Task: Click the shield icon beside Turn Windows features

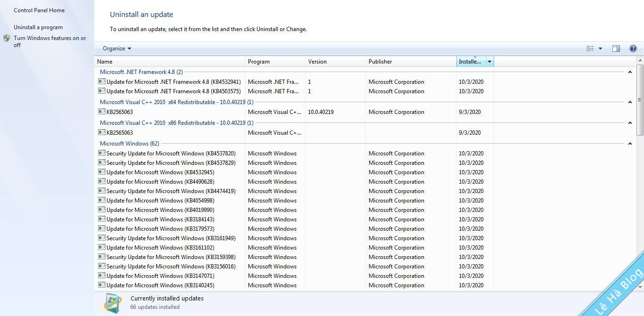Action: click(x=7, y=38)
